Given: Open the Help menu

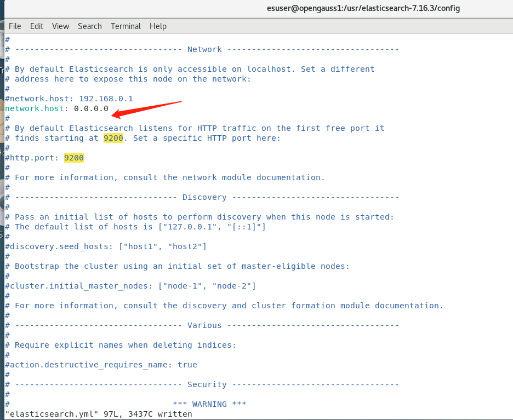Looking at the screenshot, I should click(158, 26).
